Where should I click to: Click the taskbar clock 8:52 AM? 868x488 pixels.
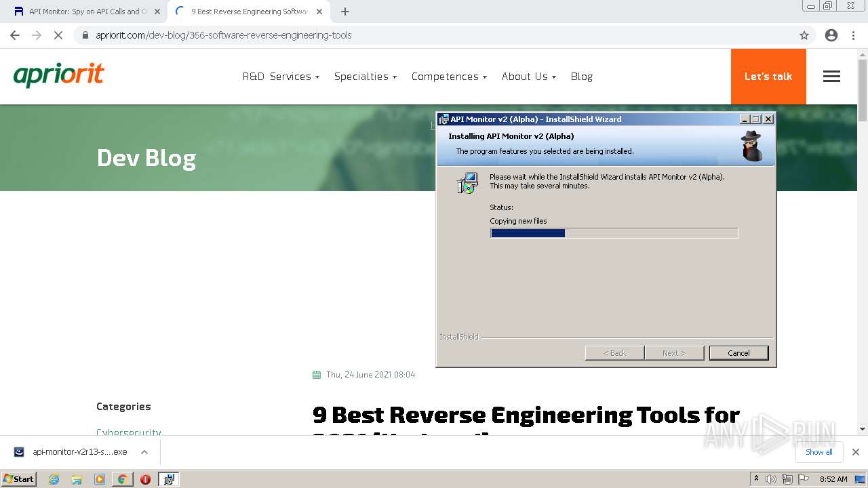tap(833, 479)
